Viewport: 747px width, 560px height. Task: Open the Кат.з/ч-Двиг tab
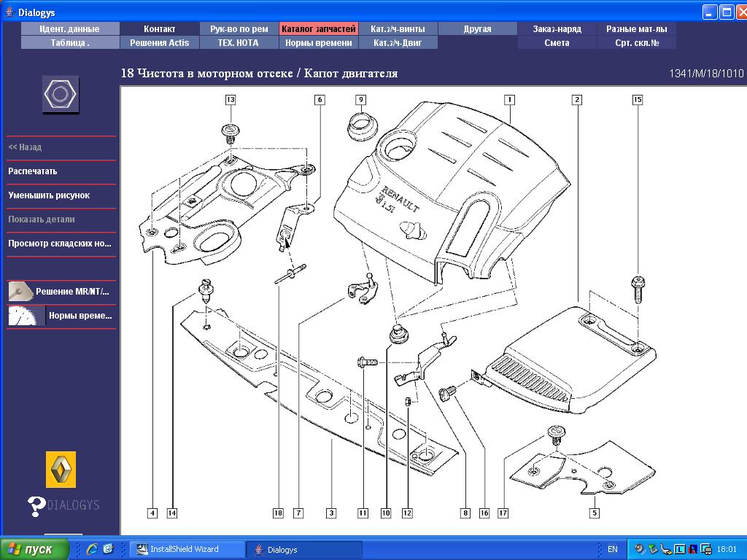(398, 42)
